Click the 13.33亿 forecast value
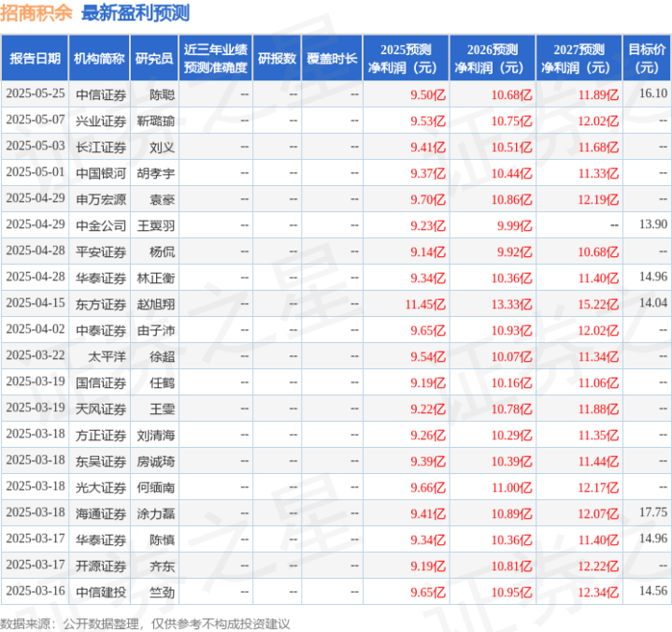 (512, 304)
